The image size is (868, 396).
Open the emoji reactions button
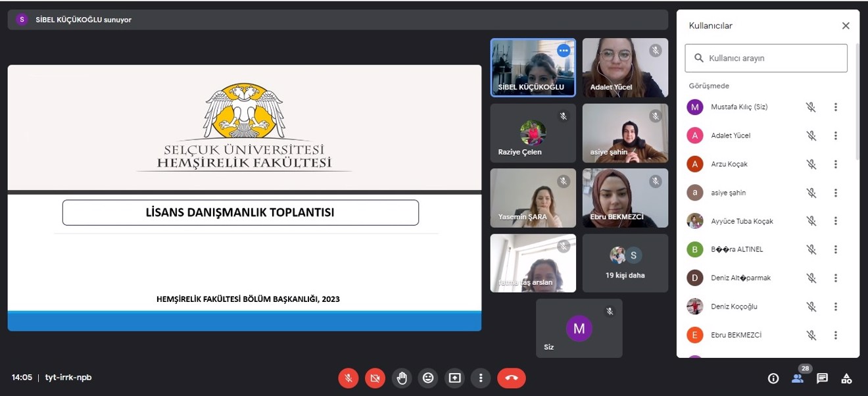pyautogui.click(x=428, y=378)
